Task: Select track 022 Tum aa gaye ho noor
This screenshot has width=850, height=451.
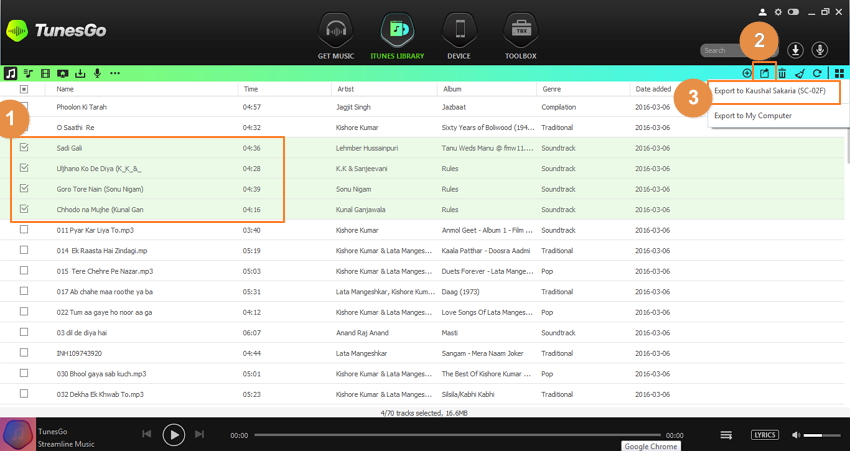Action: pyautogui.click(x=104, y=312)
